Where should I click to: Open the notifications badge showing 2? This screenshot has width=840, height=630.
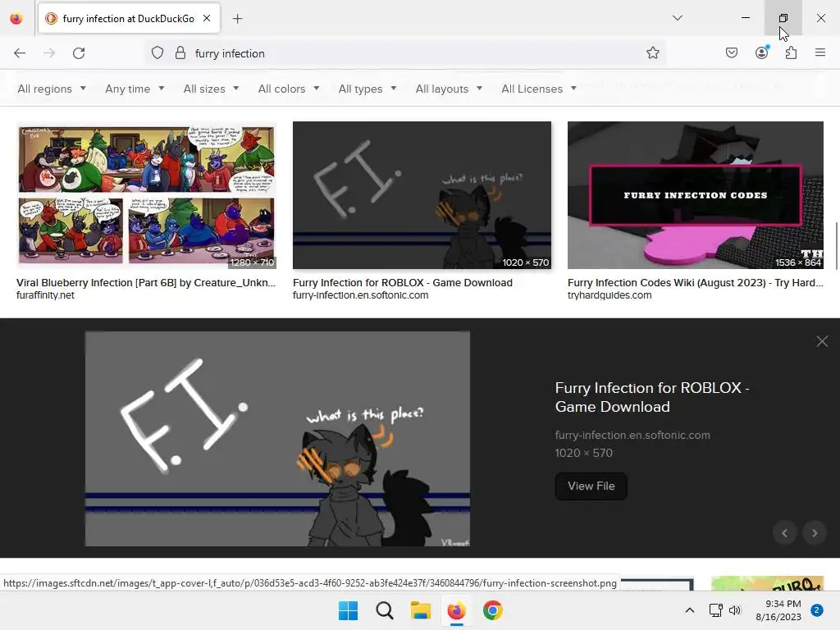(816, 610)
